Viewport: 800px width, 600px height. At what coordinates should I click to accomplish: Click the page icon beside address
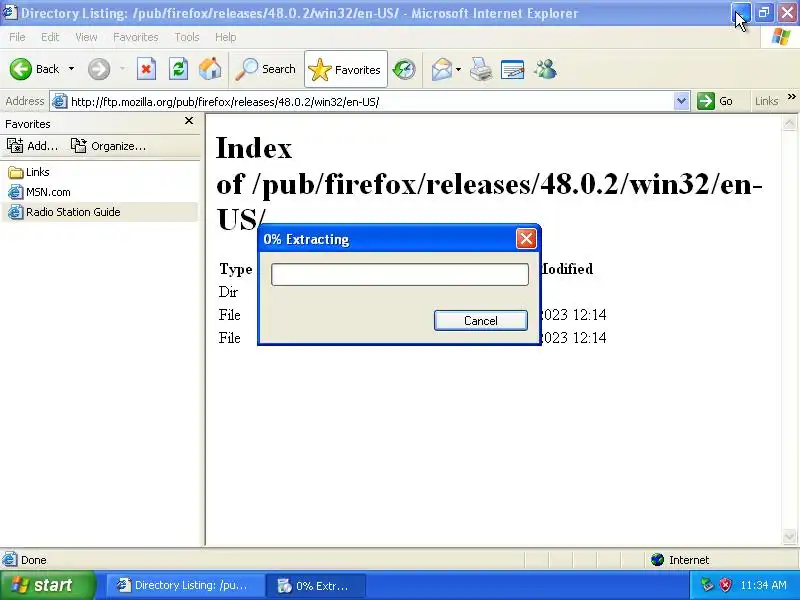pos(60,102)
